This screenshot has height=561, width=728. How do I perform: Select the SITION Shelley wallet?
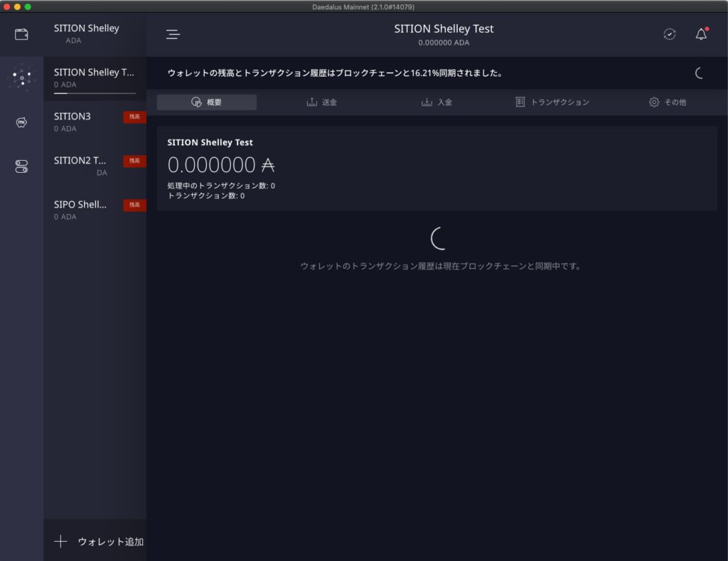click(87, 33)
